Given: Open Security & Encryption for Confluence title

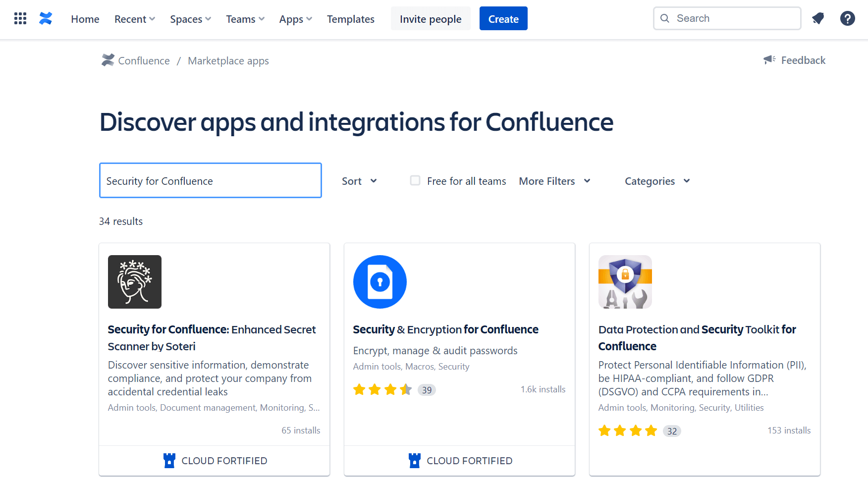Looking at the screenshot, I should [445, 329].
